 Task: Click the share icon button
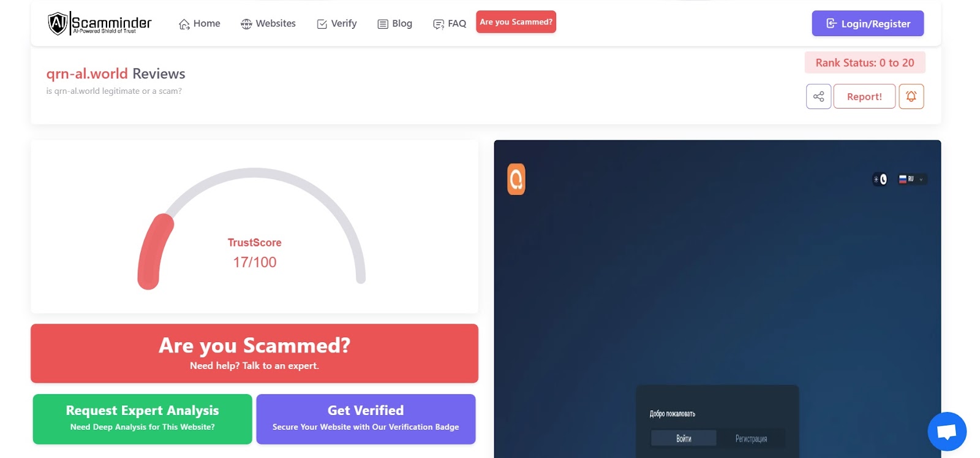pyautogui.click(x=818, y=96)
